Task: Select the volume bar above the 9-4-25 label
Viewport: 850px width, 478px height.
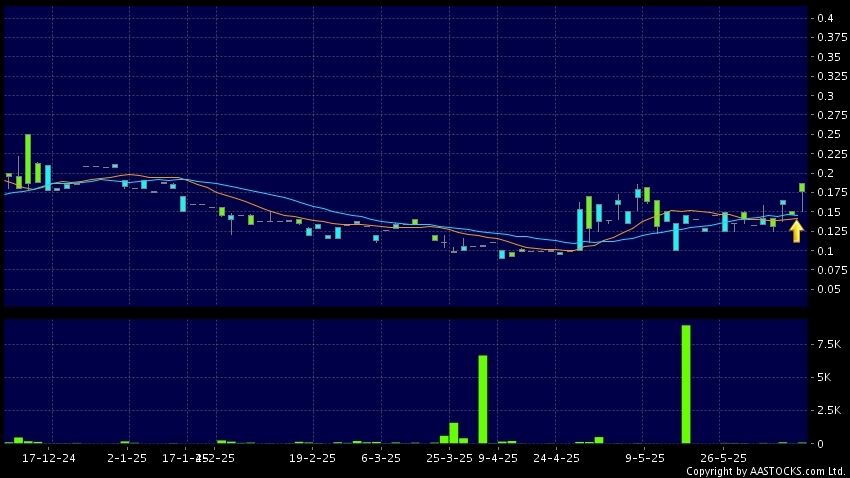Action: [x=482, y=399]
